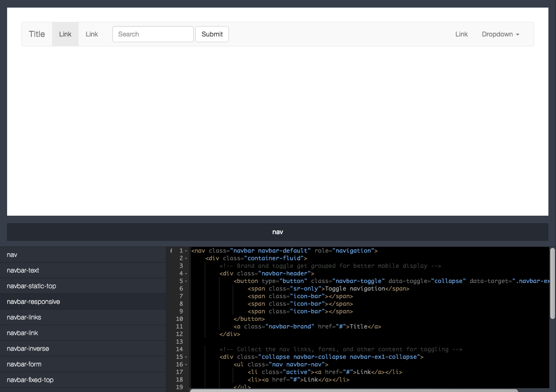This screenshot has width=556, height=392.
Task: Open the Dropdown menu in the navbar
Action: coord(500,34)
